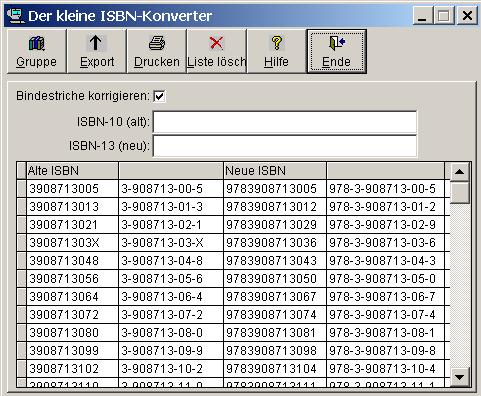Select cell 3-908713-07-2

(x=171, y=315)
